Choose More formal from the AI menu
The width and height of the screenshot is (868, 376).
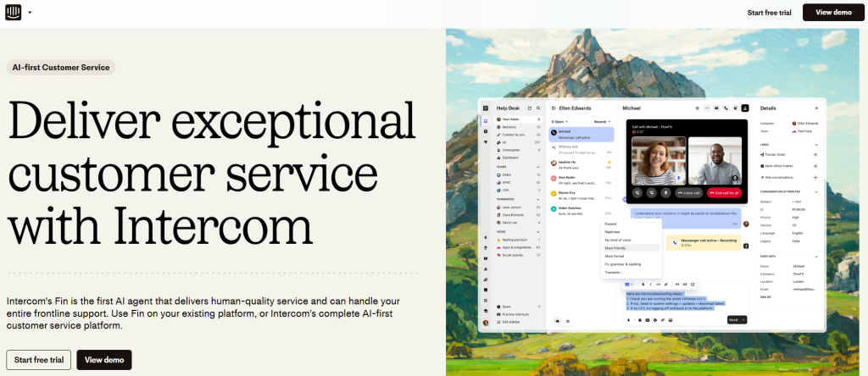coord(632,257)
